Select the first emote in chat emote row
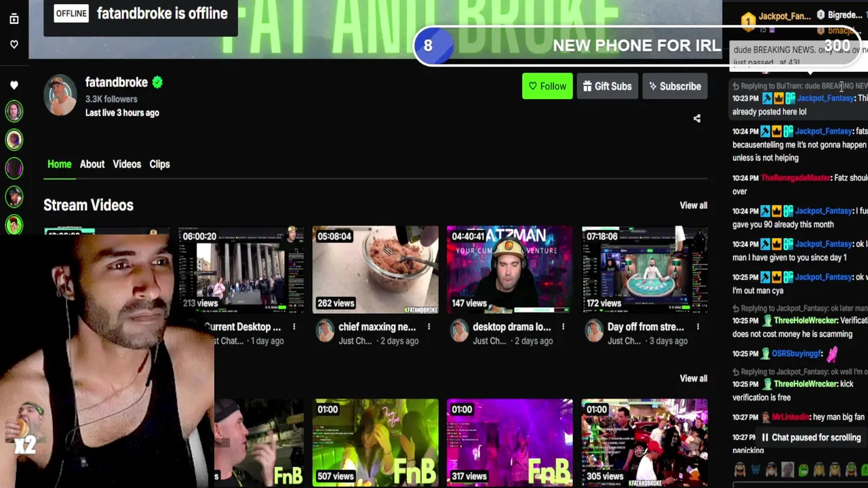The width and height of the screenshot is (868, 488). [740, 470]
